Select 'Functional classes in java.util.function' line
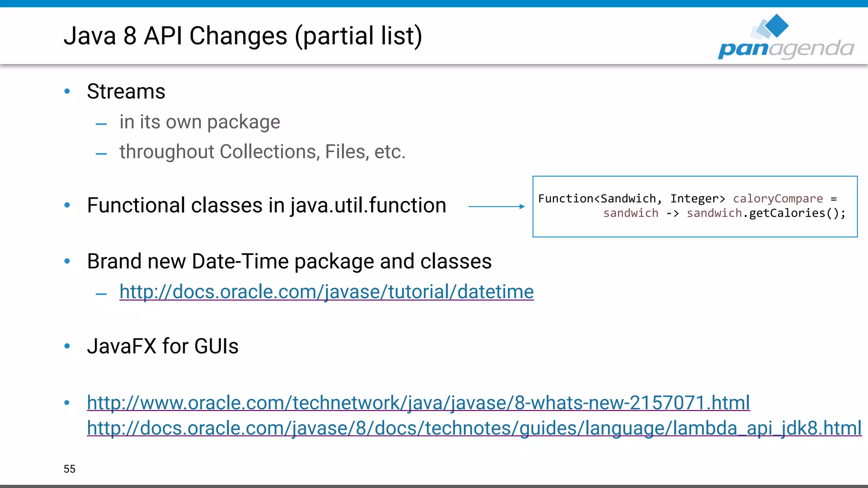This screenshot has height=488, width=868. click(x=267, y=205)
